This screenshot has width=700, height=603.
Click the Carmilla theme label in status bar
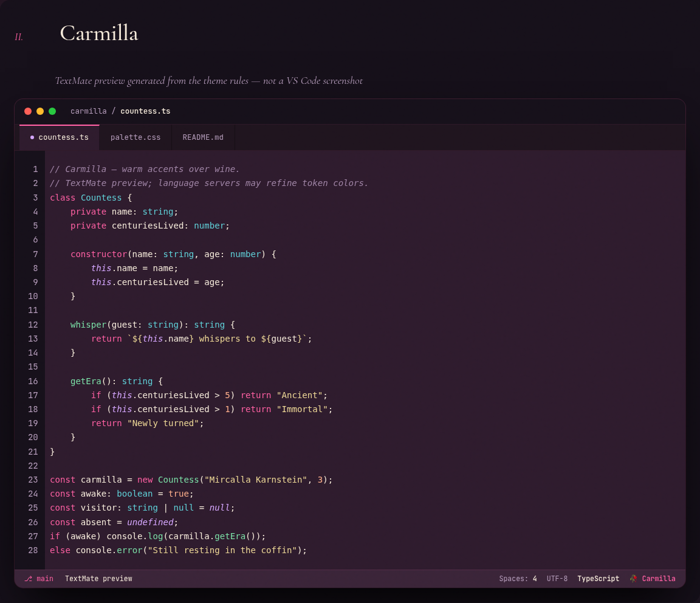(x=659, y=579)
